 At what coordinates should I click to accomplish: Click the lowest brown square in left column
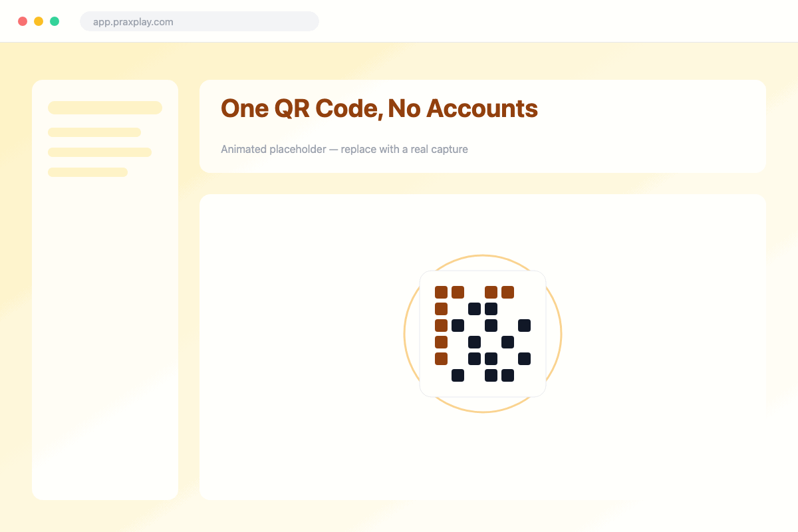(x=441, y=358)
